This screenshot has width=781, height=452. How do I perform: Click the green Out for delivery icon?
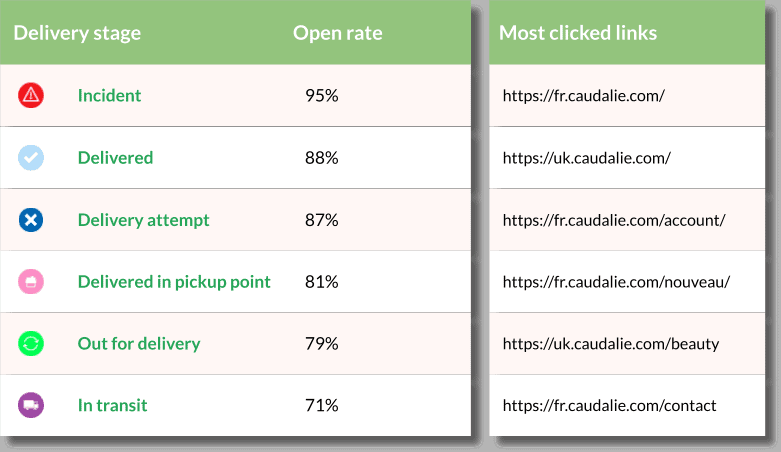click(31, 343)
